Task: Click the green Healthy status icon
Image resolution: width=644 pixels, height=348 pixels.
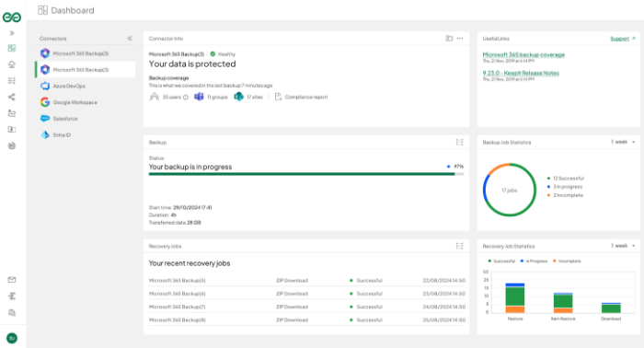Action: coord(213,53)
